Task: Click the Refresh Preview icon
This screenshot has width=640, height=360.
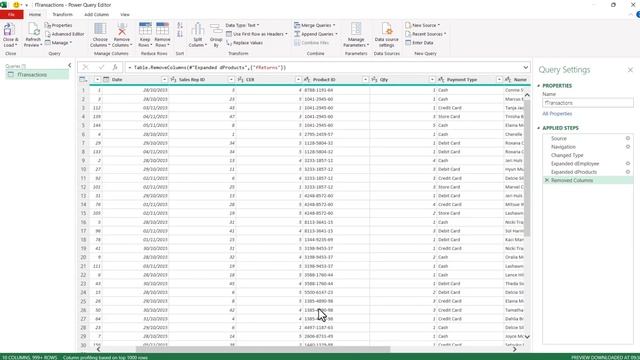Action: coord(33,30)
